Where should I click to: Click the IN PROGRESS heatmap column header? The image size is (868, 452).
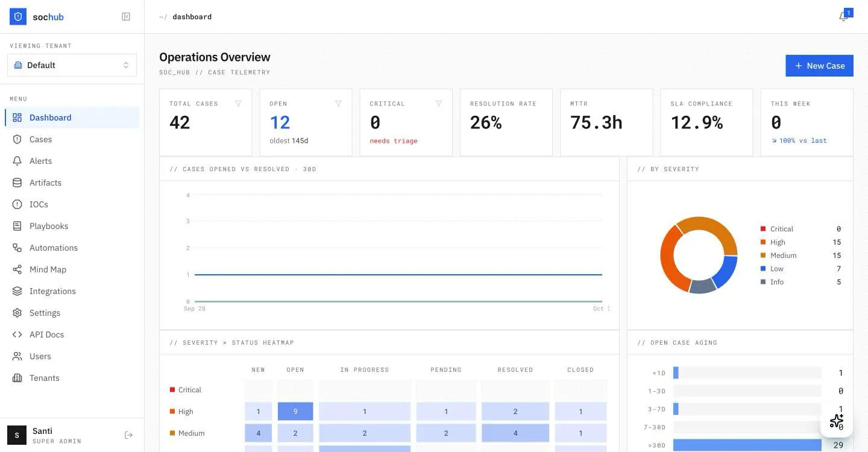365,370
